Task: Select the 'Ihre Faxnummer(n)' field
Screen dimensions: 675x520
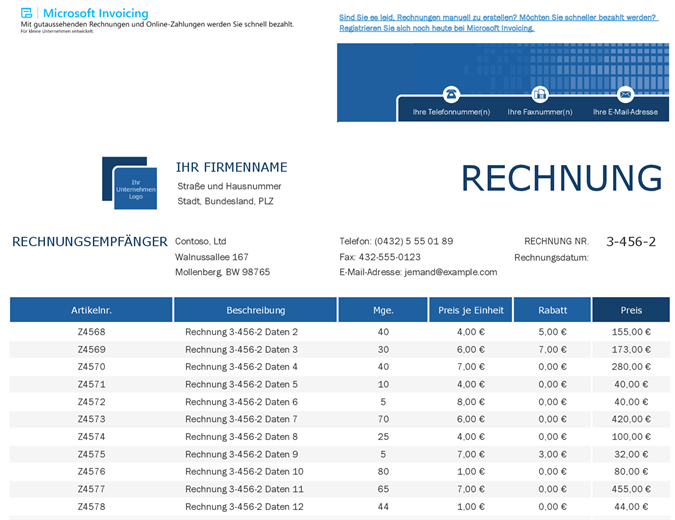Action: (x=540, y=112)
